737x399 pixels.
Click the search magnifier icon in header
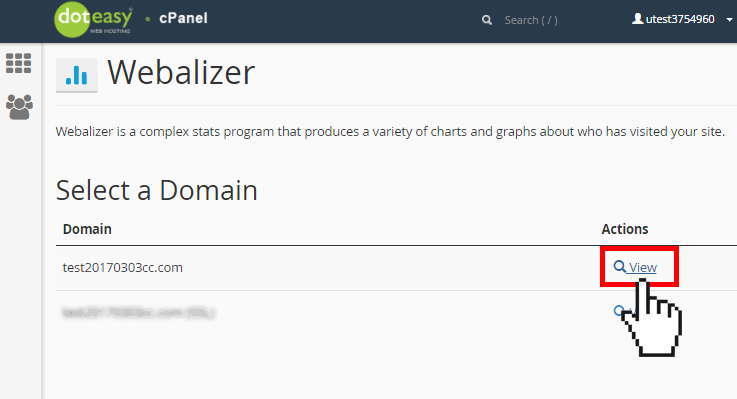click(x=487, y=20)
